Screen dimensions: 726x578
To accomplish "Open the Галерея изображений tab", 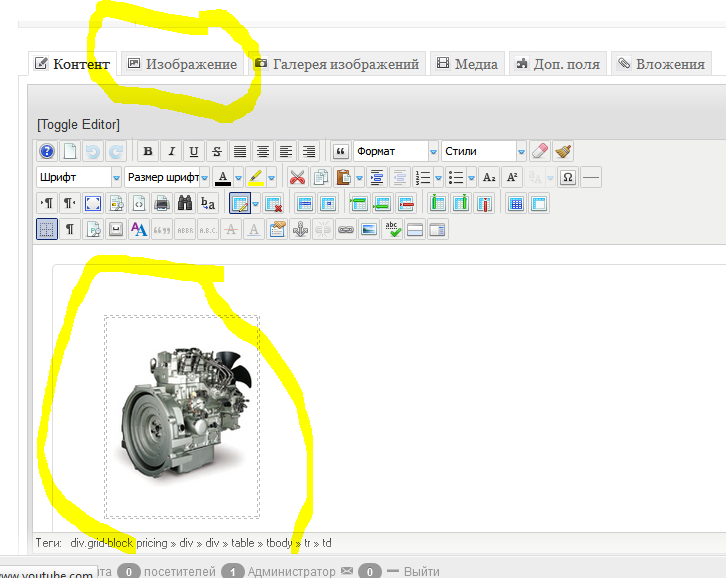I will [337, 63].
